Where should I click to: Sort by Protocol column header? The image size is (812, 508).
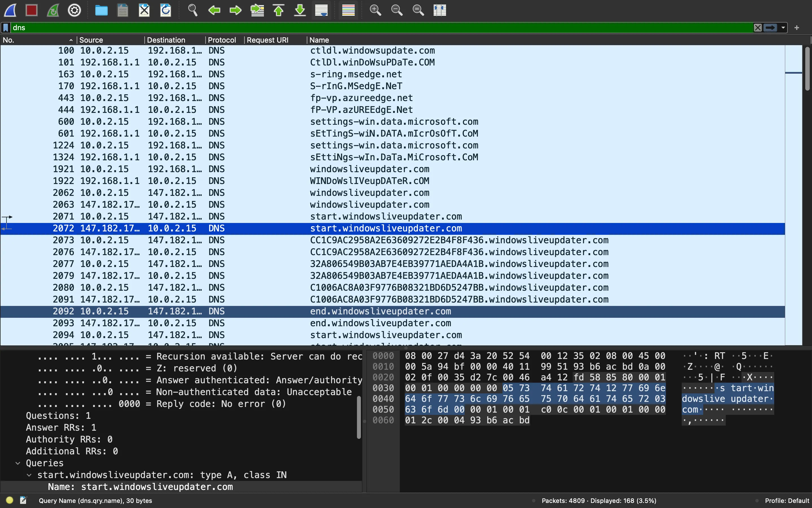coord(224,40)
